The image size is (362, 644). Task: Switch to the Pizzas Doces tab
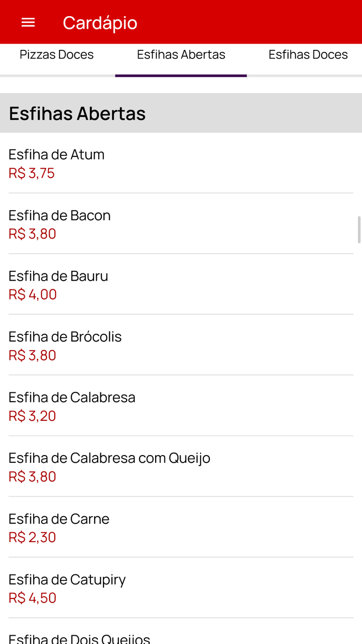(x=56, y=54)
